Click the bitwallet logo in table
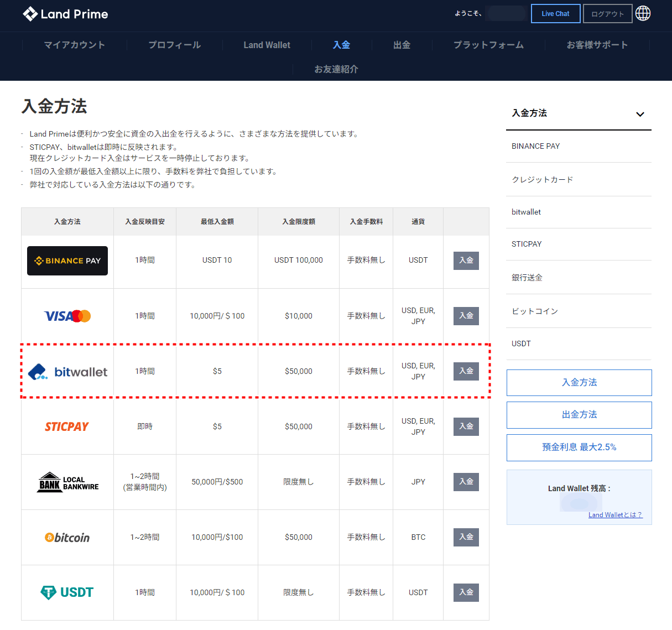Image resolution: width=672 pixels, height=630 pixels. click(67, 372)
